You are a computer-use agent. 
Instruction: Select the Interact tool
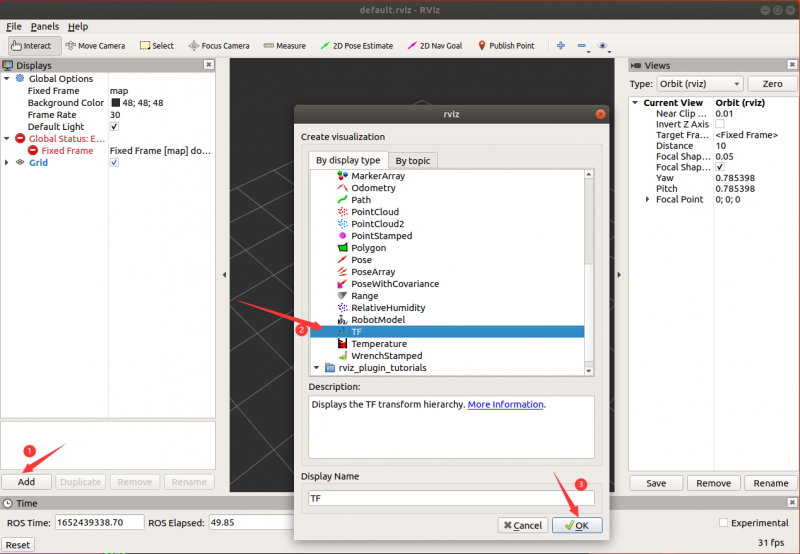click(x=35, y=46)
